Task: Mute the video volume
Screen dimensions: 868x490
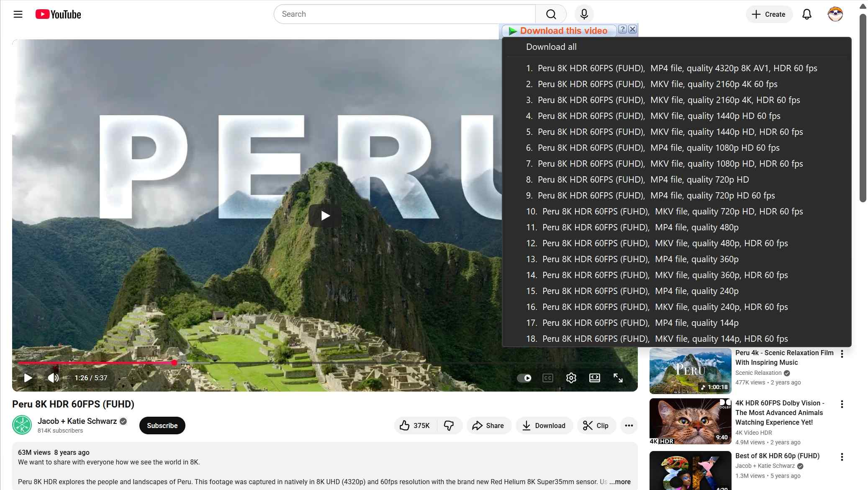Action: pos(53,378)
